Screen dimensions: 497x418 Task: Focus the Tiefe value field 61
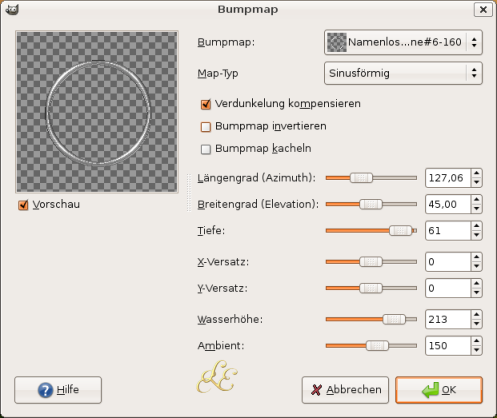click(x=448, y=231)
